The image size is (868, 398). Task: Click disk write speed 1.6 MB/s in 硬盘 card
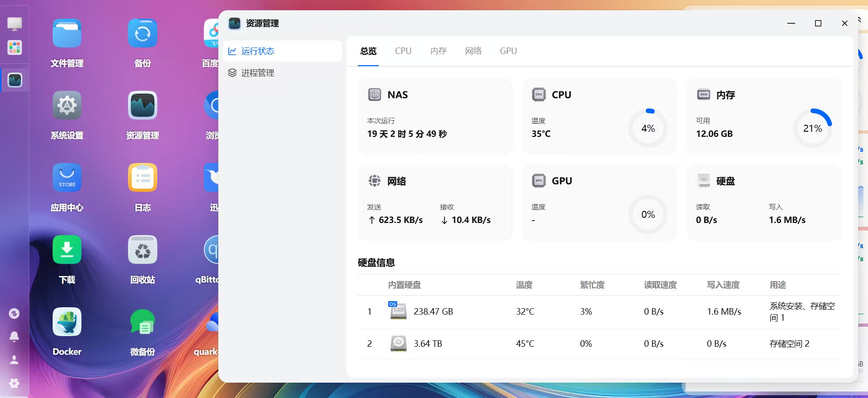click(x=787, y=220)
